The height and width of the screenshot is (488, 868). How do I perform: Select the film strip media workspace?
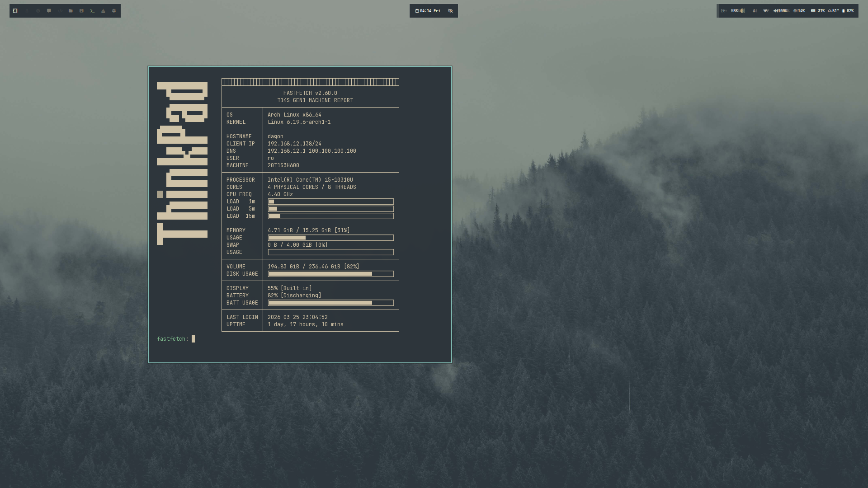[x=81, y=11]
